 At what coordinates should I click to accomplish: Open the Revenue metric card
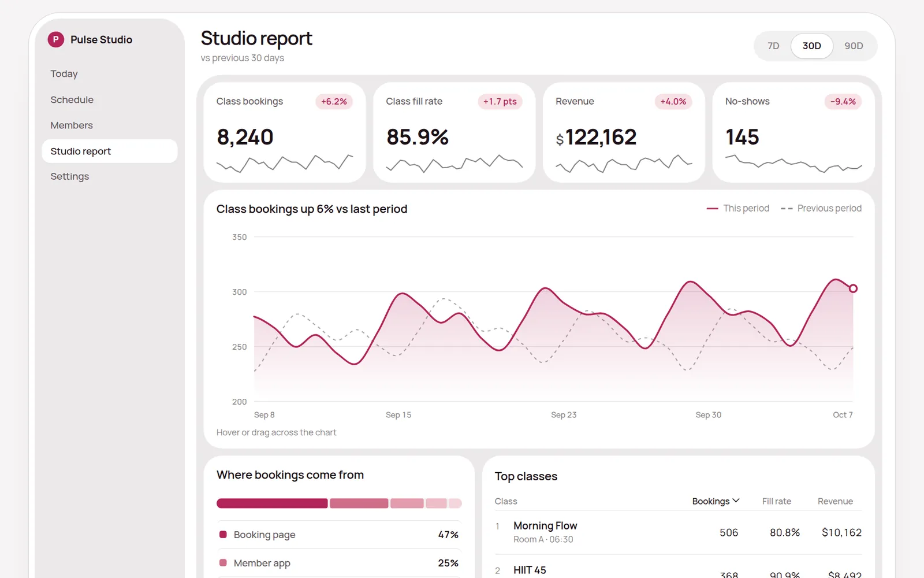[x=624, y=132]
